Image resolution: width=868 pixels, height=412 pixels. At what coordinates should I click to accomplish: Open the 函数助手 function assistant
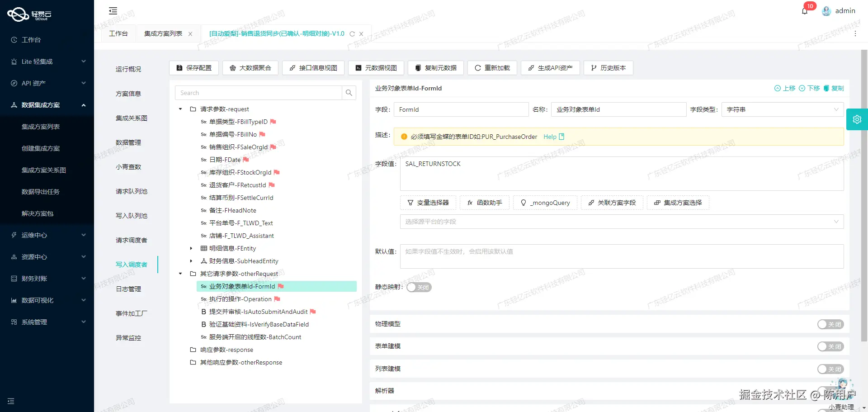[484, 203]
